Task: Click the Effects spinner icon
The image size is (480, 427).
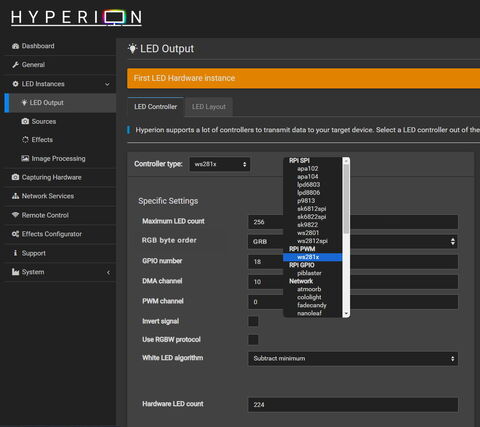Action: coord(25,140)
